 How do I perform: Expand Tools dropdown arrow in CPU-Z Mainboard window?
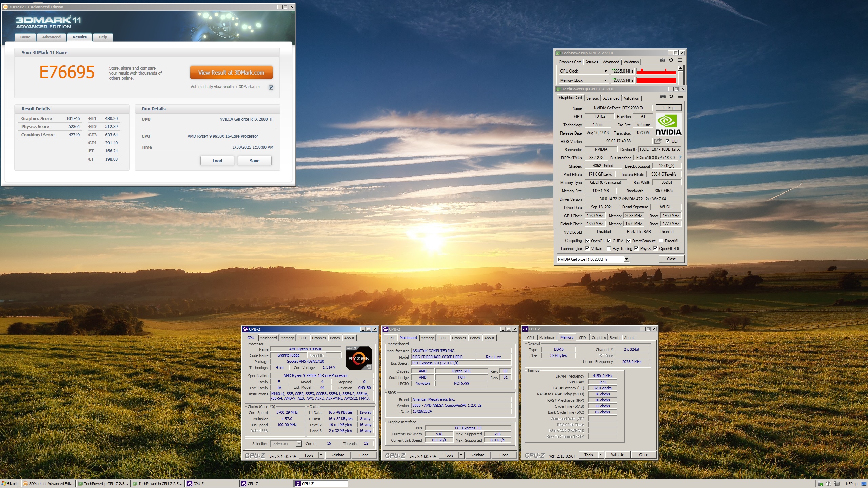coord(461,455)
